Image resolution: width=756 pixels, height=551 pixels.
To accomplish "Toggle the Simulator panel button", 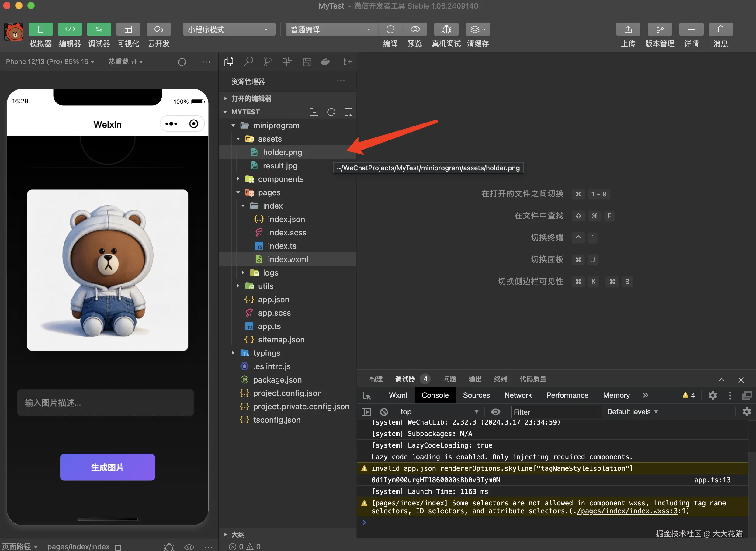I will [x=40, y=29].
